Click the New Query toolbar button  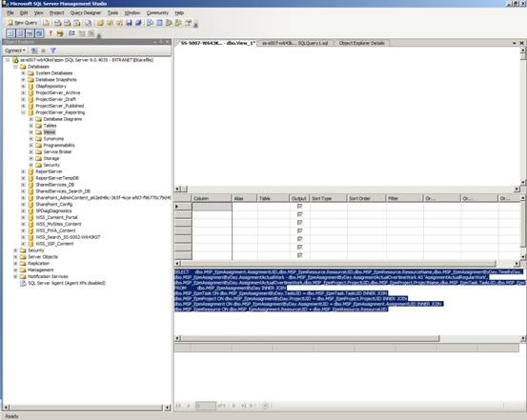[22, 23]
